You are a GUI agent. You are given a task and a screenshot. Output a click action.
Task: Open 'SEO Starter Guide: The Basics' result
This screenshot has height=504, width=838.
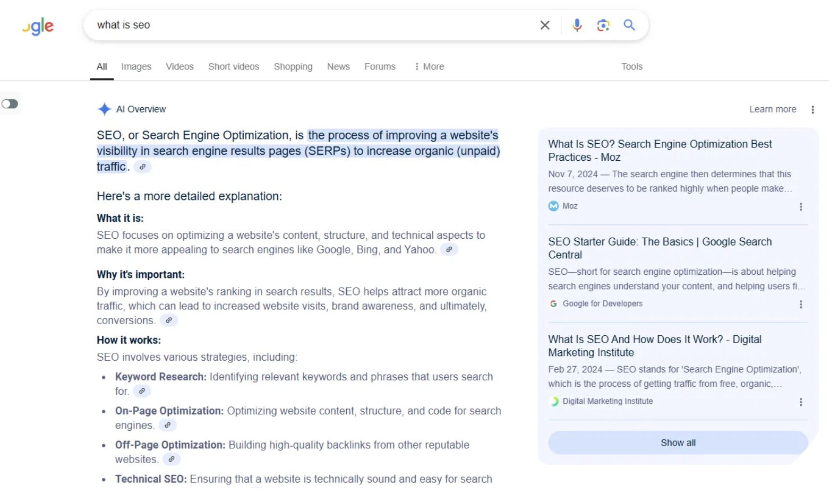(x=660, y=248)
